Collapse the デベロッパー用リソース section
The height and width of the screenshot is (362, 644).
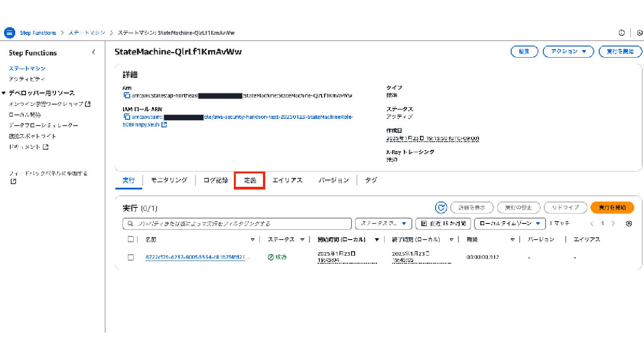tap(4, 93)
